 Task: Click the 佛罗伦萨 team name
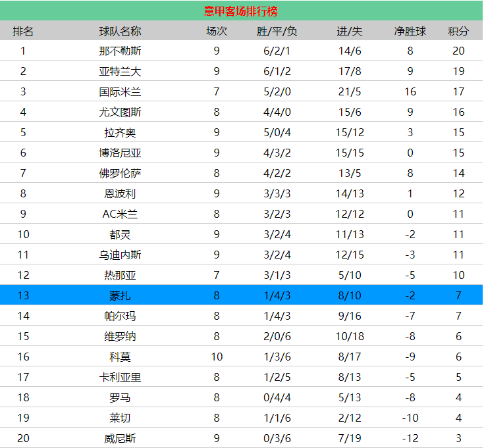point(120,173)
